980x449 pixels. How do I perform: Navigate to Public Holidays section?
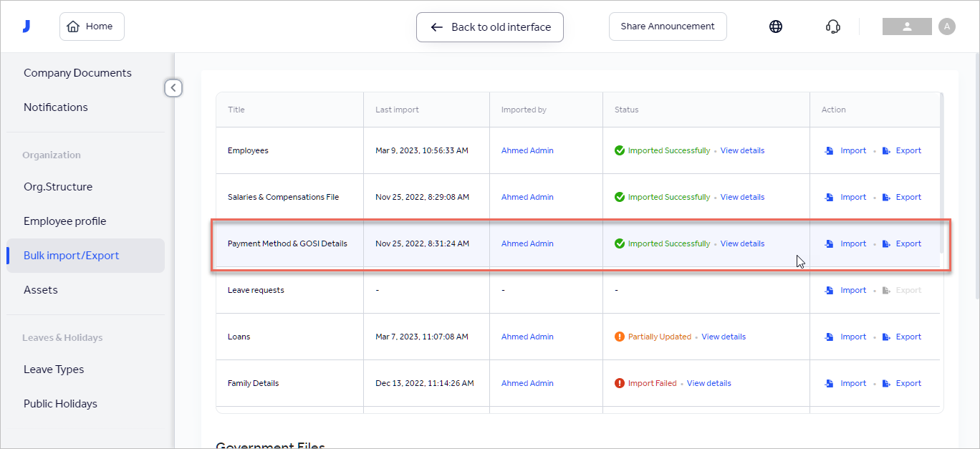coord(61,403)
